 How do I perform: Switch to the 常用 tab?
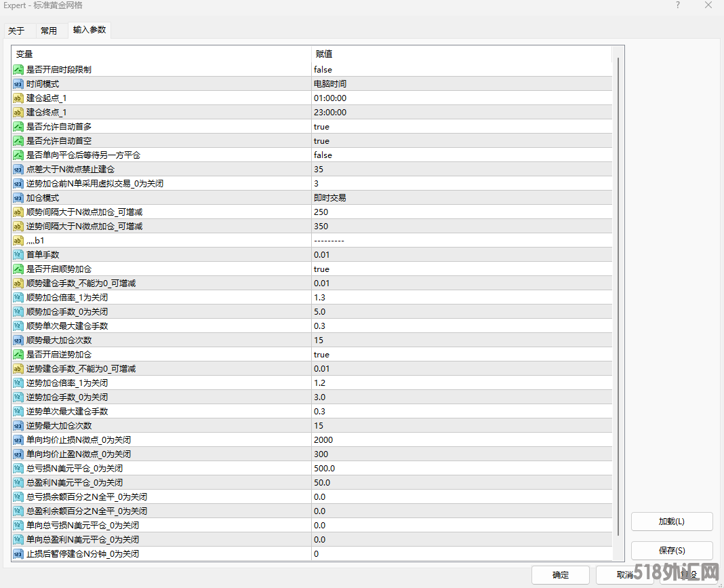click(49, 31)
